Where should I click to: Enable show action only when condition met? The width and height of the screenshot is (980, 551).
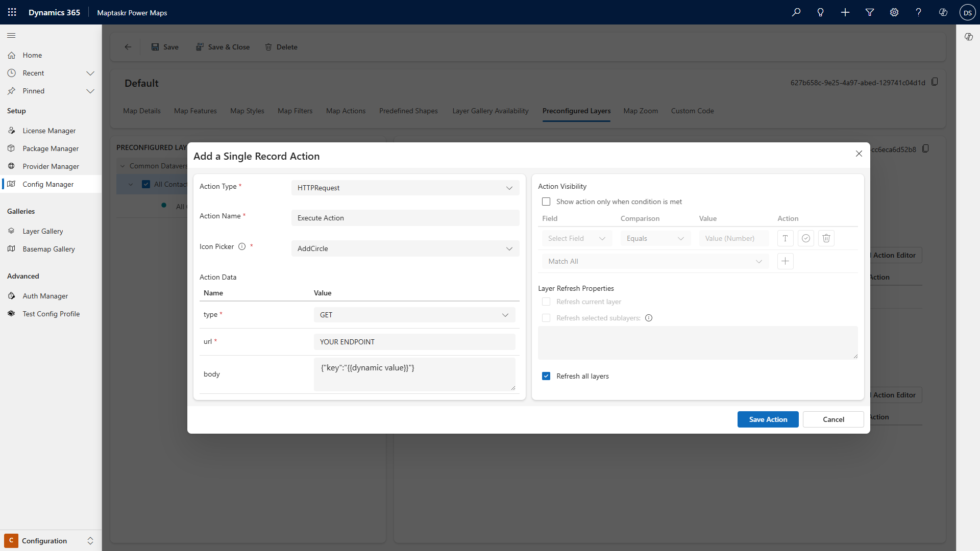pos(546,202)
